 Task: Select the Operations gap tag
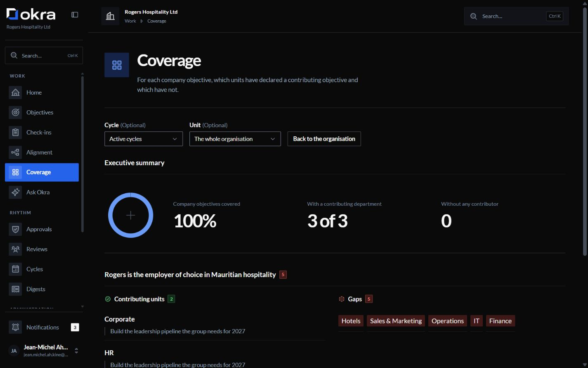pyautogui.click(x=448, y=321)
